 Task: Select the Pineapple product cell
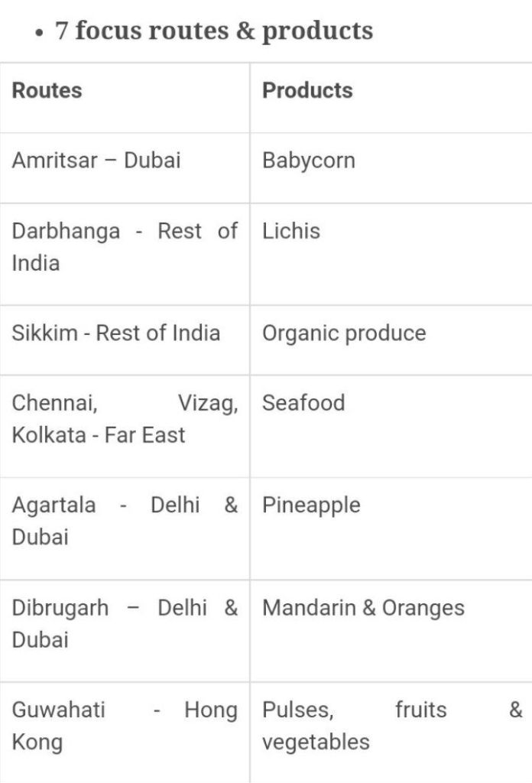pos(311,505)
